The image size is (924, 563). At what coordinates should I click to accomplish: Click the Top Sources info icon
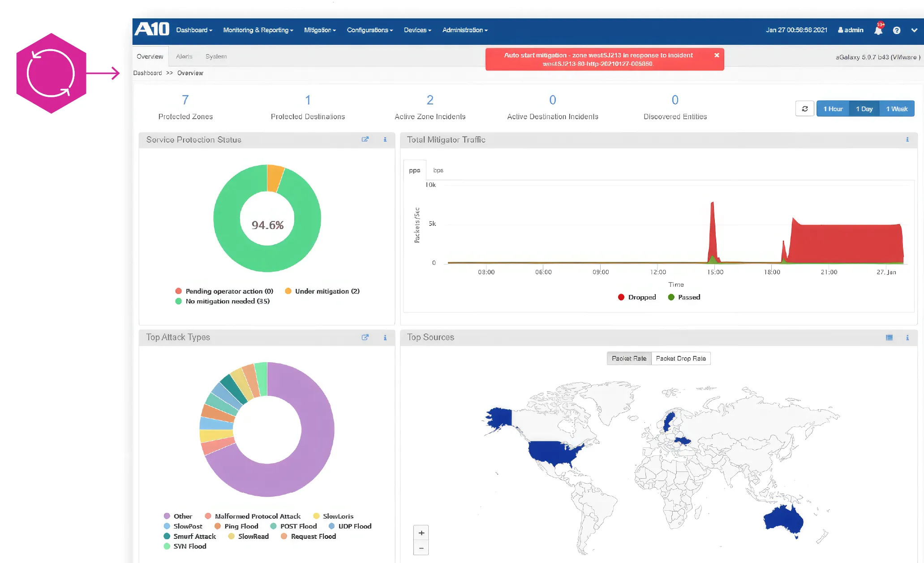[x=907, y=338]
